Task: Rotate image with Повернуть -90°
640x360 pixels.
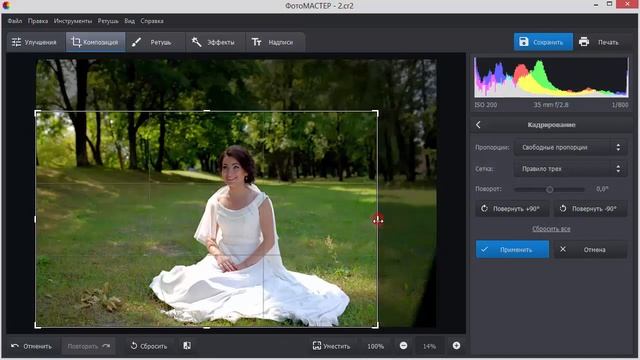Action: pos(590,209)
